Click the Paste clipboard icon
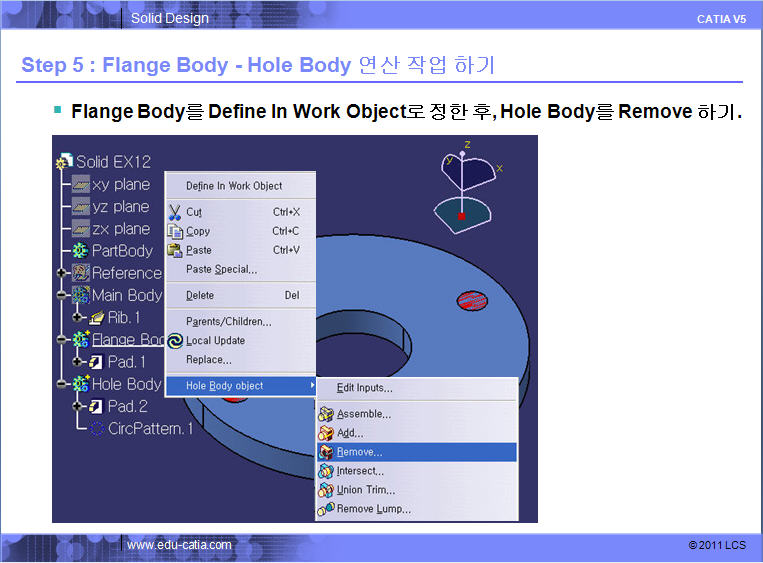 [x=175, y=250]
